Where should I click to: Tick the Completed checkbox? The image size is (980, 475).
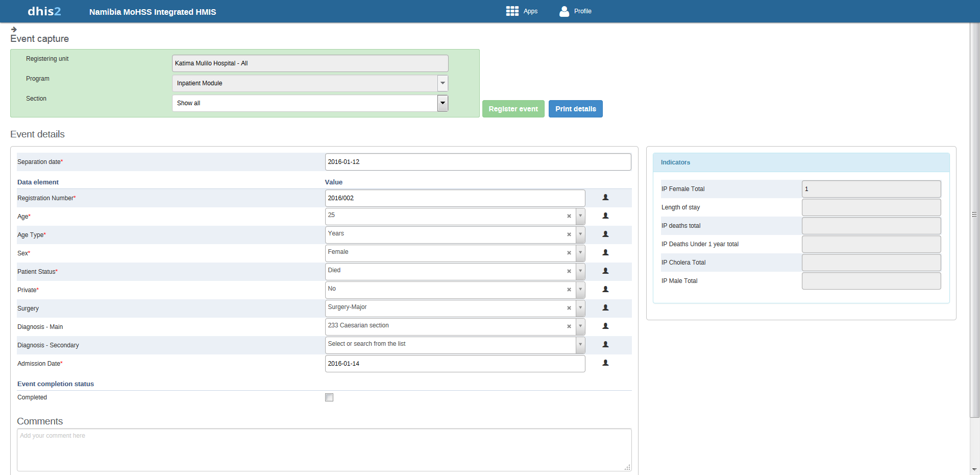329,397
